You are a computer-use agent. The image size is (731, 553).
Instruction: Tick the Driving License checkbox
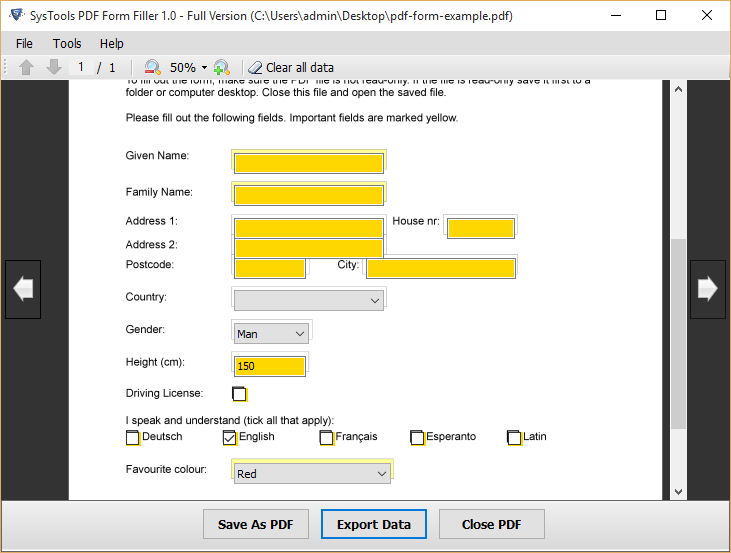click(x=239, y=394)
